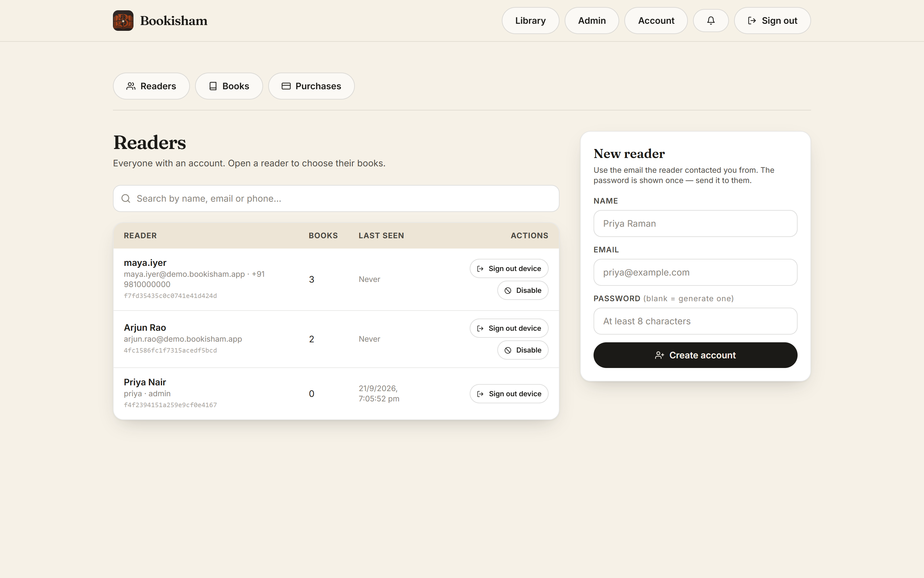Disable the Arjun Rao account
The height and width of the screenshot is (578, 924).
coord(523,350)
